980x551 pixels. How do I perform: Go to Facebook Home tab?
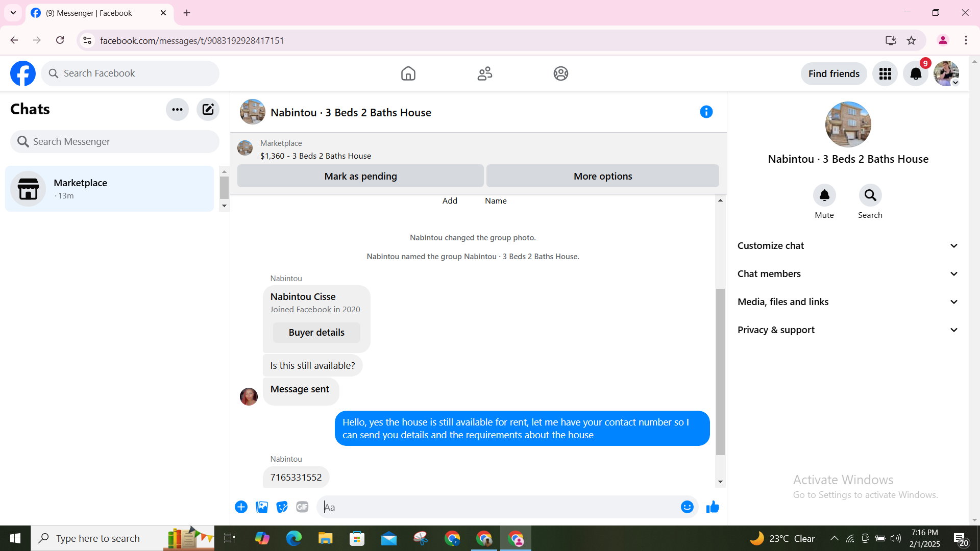pyautogui.click(x=408, y=73)
